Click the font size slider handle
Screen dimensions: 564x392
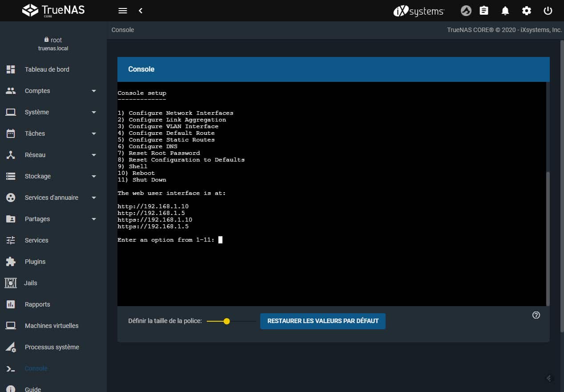(226, 321)
